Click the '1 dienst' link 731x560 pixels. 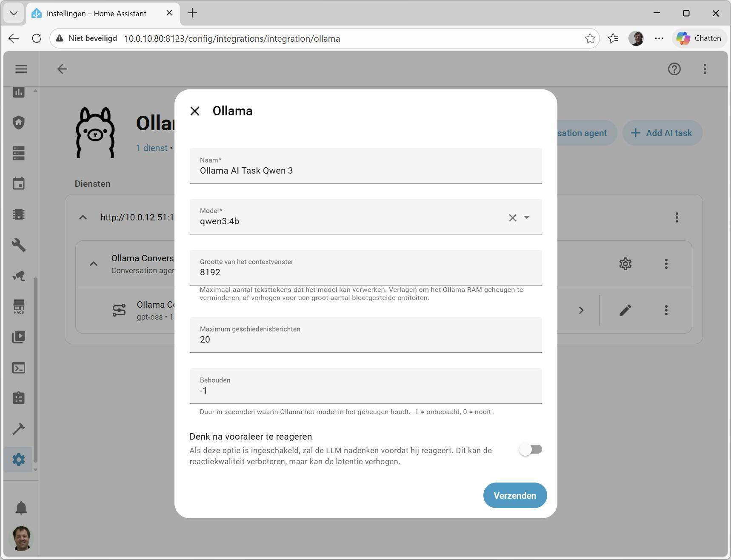[x=152, y=148]
